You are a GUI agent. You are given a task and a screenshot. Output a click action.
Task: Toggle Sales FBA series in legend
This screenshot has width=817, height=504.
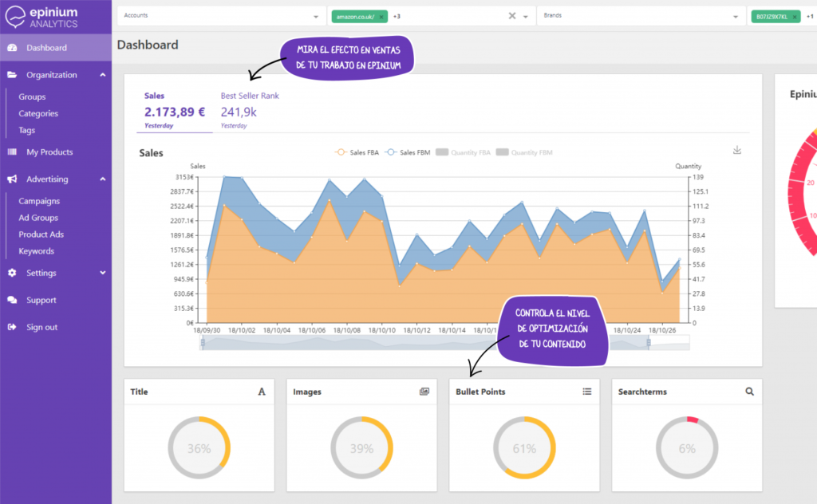[357, 152]
